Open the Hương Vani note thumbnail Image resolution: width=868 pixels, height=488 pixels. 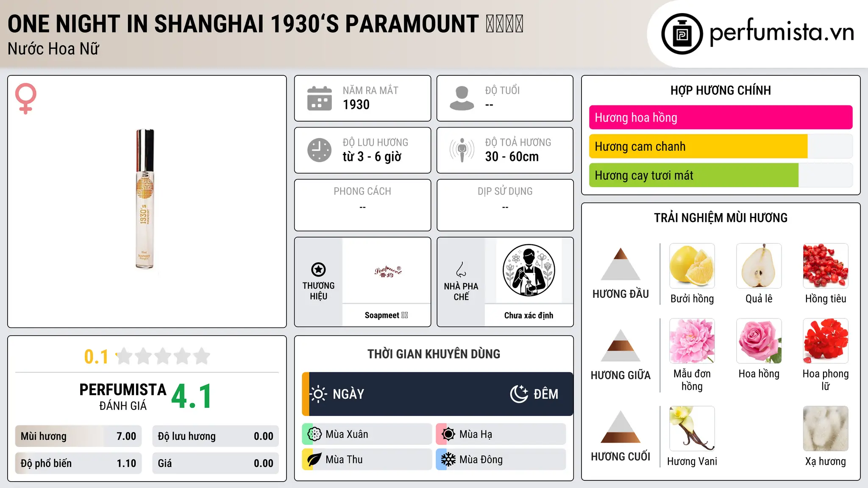click(x=692, y=429)
